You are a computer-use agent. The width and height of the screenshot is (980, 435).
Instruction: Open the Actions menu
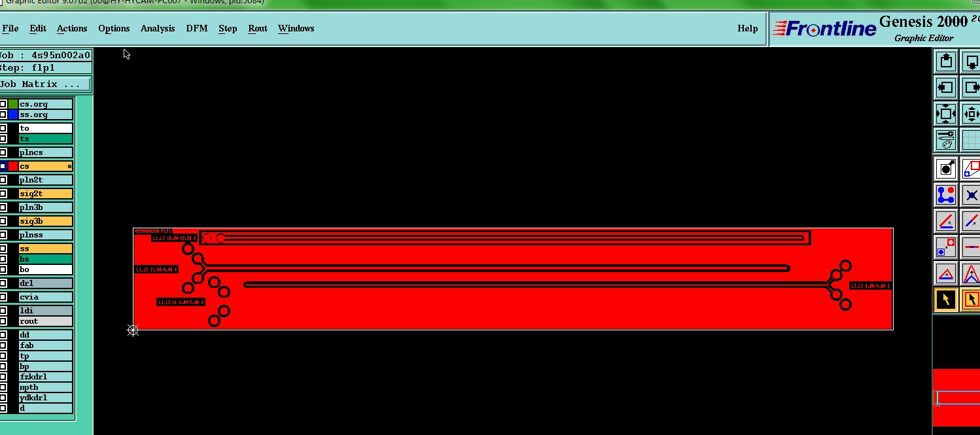[72, 28]
